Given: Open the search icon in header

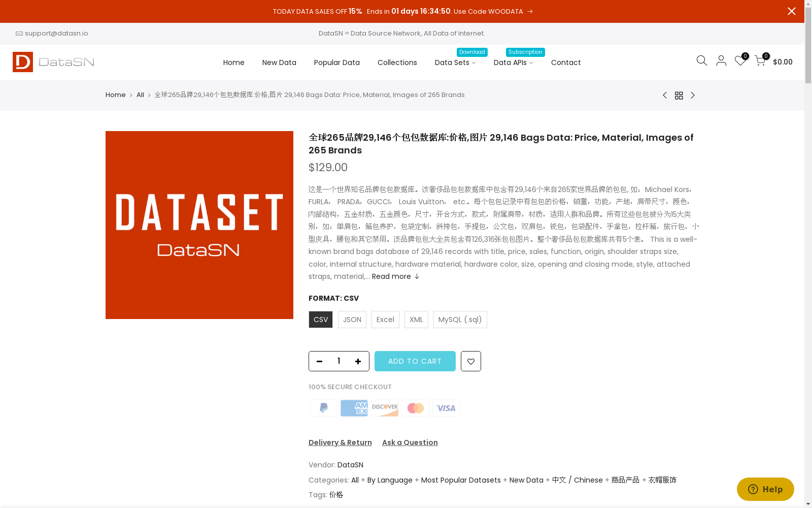Looking at the screenshot, I should point(702,61).
